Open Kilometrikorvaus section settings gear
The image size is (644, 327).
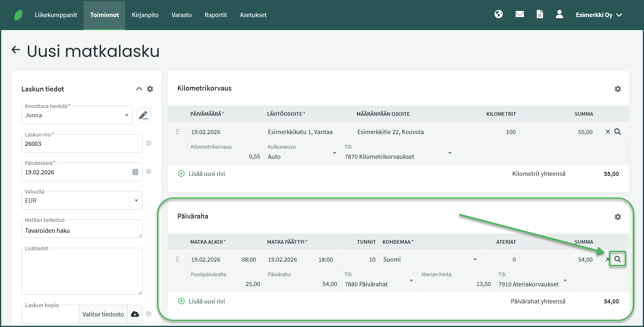point(618,89)
